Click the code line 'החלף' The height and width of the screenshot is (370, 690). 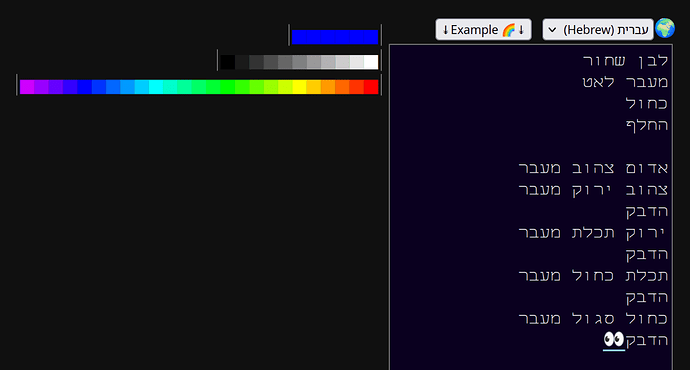pyautogui.click(x=647, y=125)
